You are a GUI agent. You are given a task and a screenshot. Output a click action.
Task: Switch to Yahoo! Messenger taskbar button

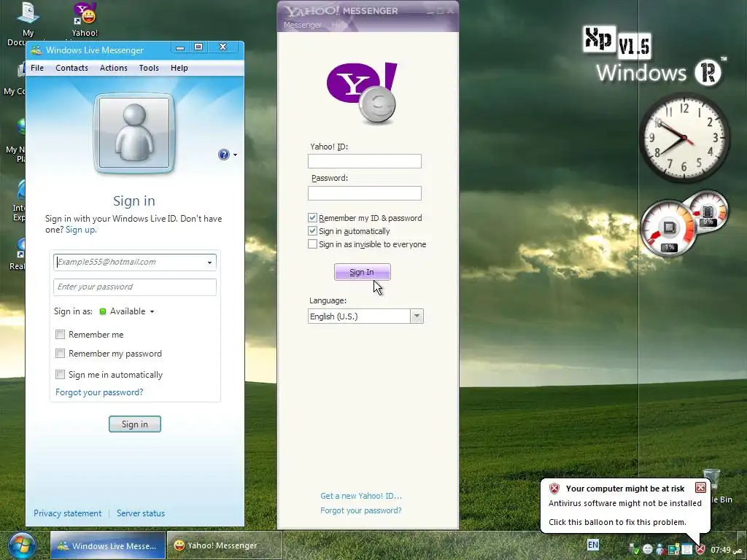click(225, 545)
